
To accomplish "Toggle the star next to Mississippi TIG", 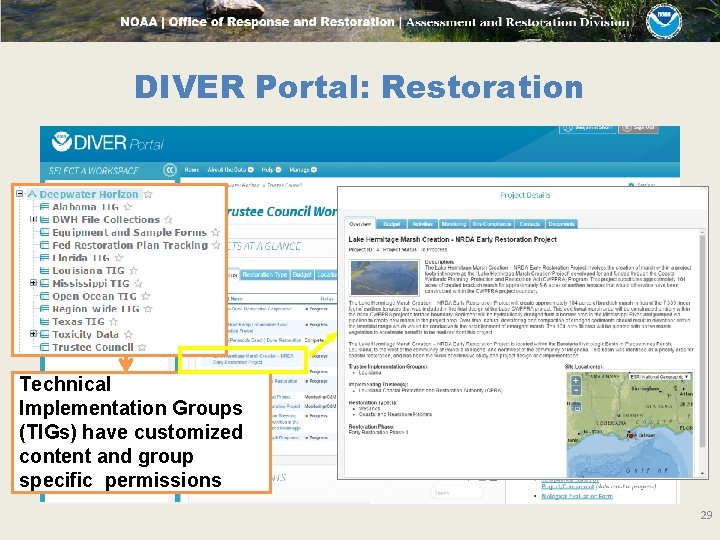I will [138, 283].
